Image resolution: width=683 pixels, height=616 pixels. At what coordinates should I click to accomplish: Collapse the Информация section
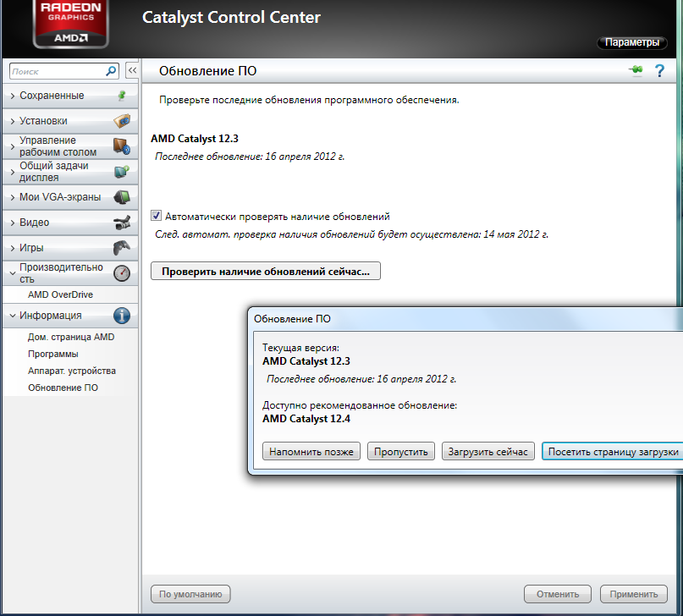coord(13,316)
